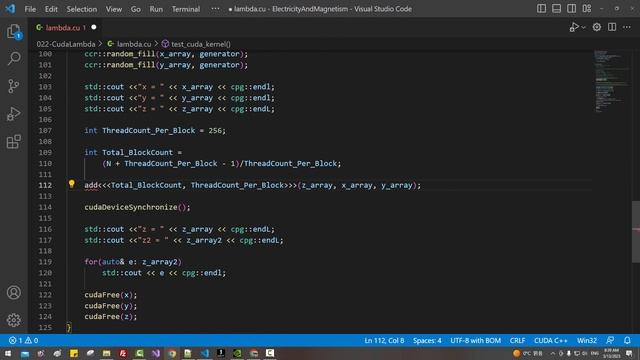Change the line ending via CRLF
The image size is (640, 360).
(x=517, y=340)
